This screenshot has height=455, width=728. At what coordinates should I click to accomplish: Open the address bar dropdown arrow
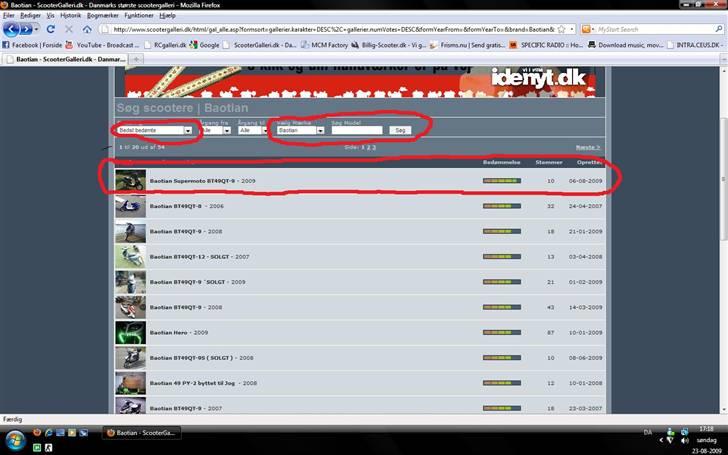[x=572, y=29]
